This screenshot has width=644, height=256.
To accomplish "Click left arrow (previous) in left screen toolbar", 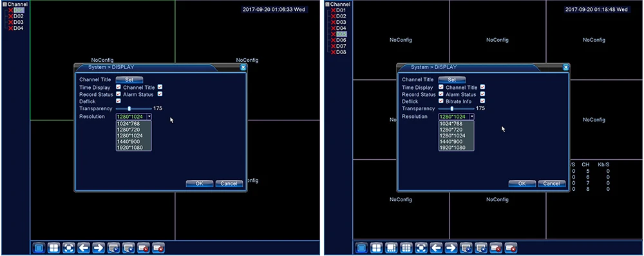I will pos(84,248).
